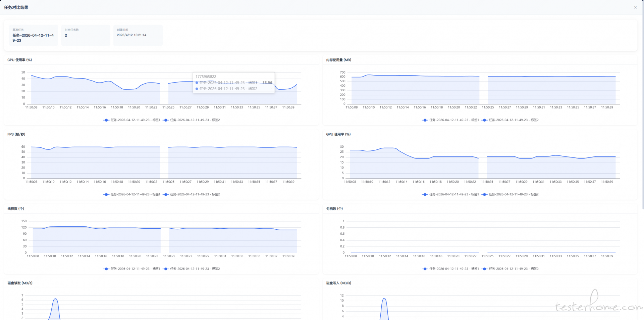Viewport: 644px width, 320px height.
Task: Click 标签1 legend marker in GPU 使用率 chart
Action: coord(425,194)
